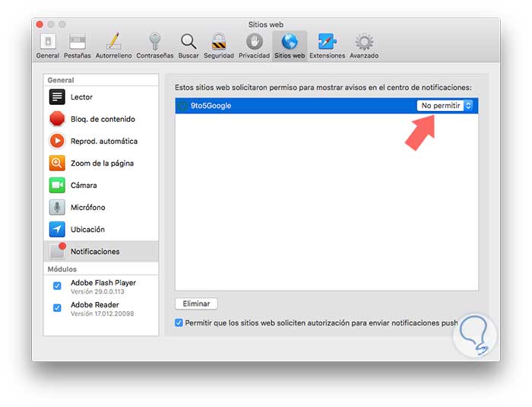Close the Sitios web preferences window
Image resolution: width=532 pixels, height=407 pixels.
coord(40,24)
